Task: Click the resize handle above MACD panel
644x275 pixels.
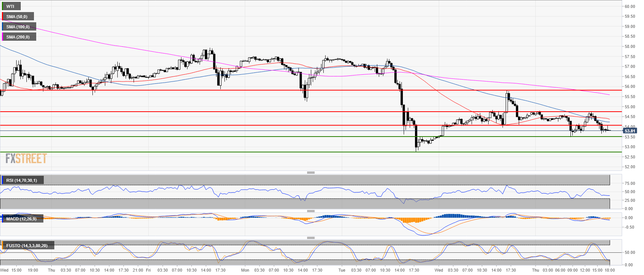Action: pyautogui.click(x=310, y=211)
